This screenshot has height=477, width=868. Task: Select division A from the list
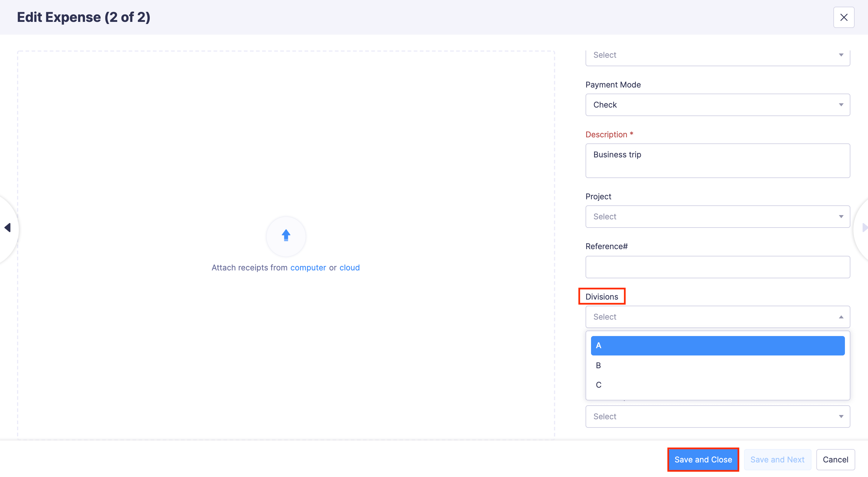pos(717,345)
